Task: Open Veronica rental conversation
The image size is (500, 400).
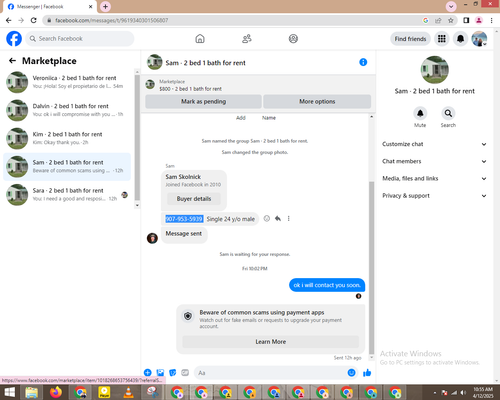Action: pyautogui.click(x=67, y=82)
